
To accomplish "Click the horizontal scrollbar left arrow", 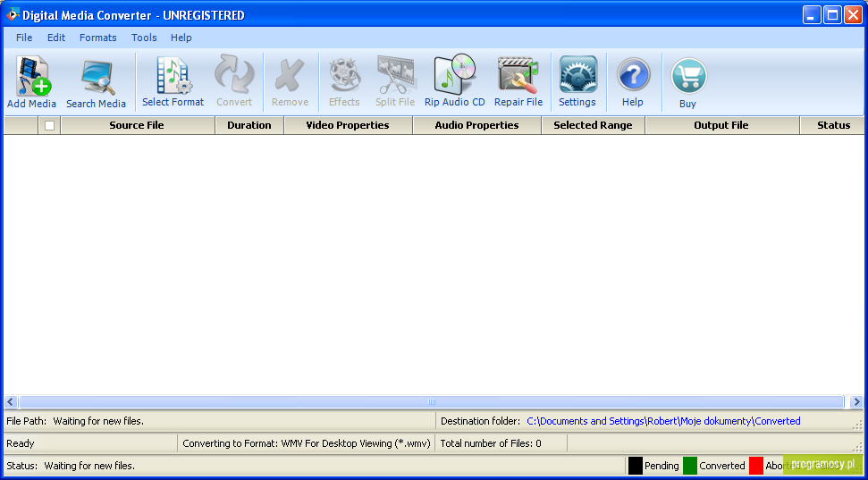I will (x=11, y=402).
